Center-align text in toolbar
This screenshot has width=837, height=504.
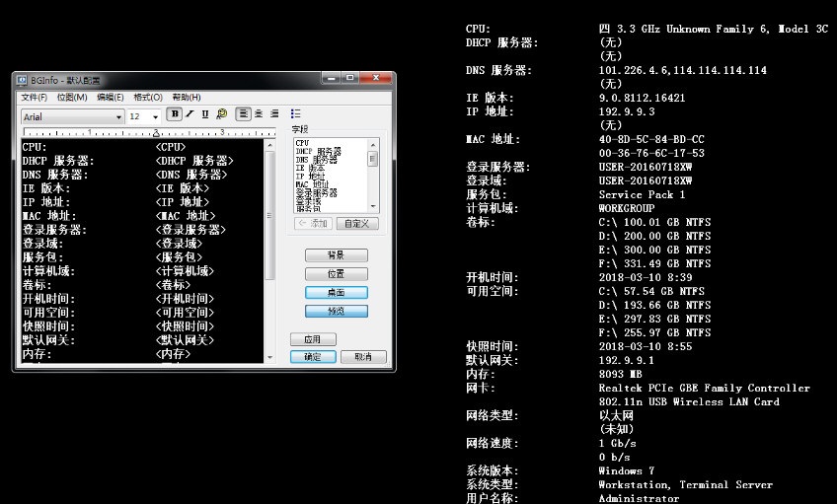259,114
